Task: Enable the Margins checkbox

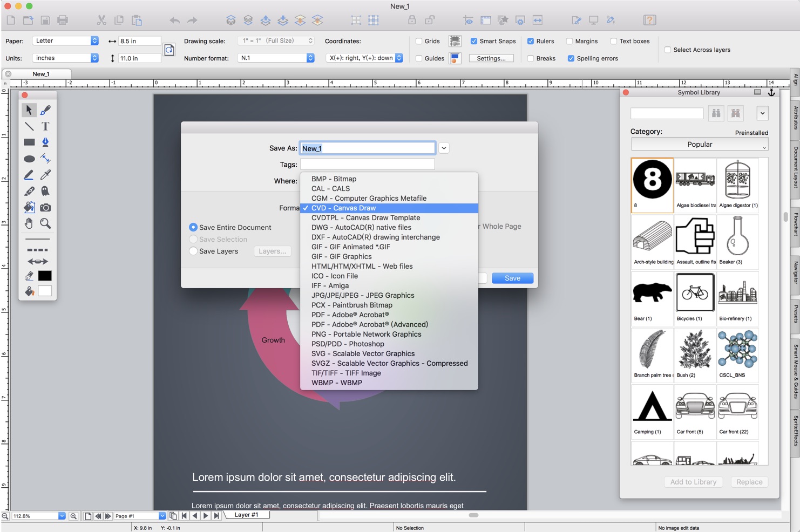Action: click(570, 41)
